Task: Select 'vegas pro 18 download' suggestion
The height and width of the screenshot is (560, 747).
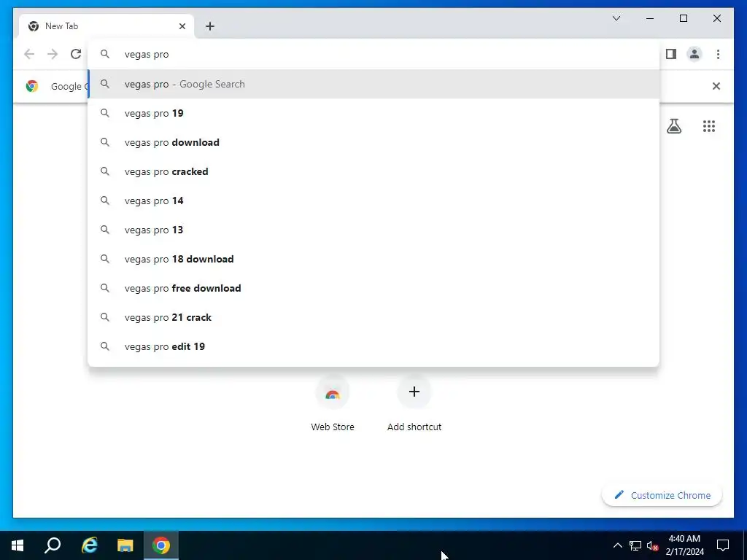Action: [373, 259]
